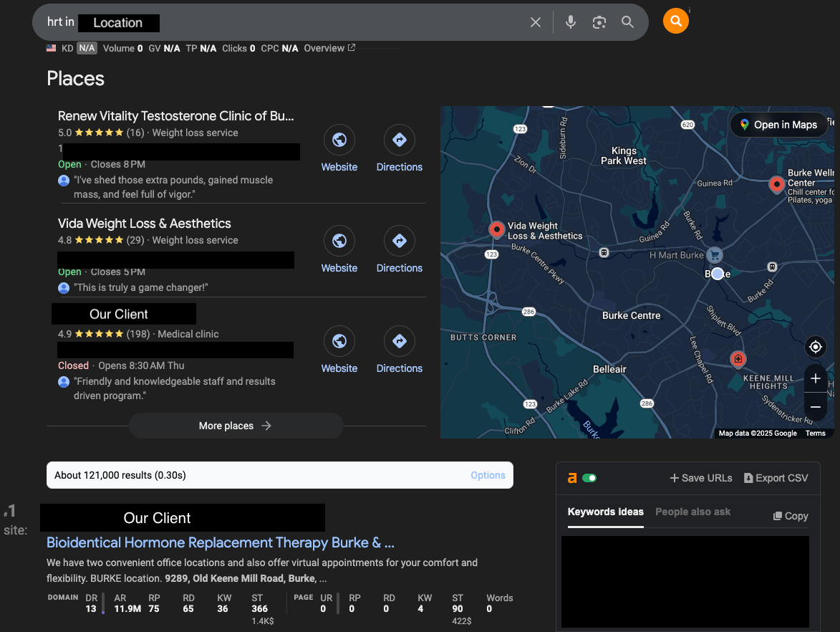The height and width of the screenshot is (632, 840).
Task: Select the Keywords ideas tab
Action: tap(605, 512)
